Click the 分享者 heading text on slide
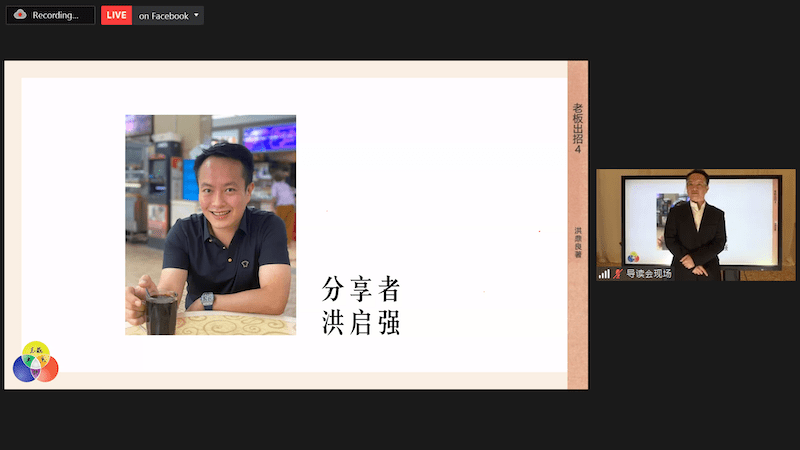The height and width of the screenshot is (450, 800). pyautogui.click(x=361, y=290)
